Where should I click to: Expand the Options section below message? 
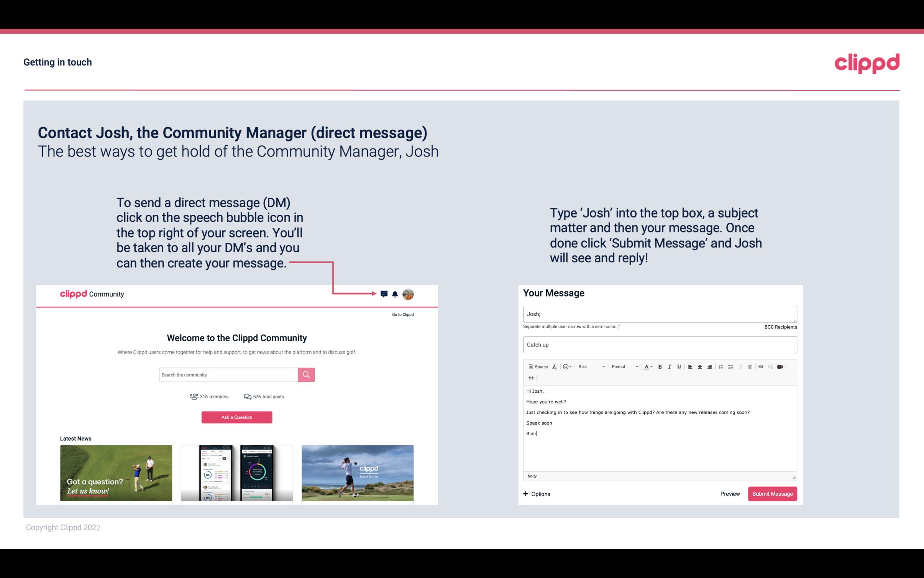pyautogui.click(x=536, y=494)
